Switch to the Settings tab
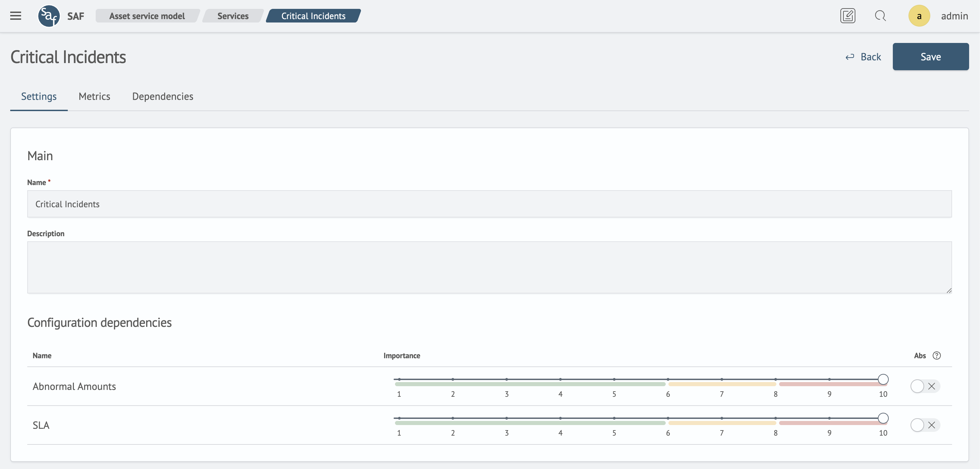Screen dimensions: 980x469 click(x=39, y=96)
